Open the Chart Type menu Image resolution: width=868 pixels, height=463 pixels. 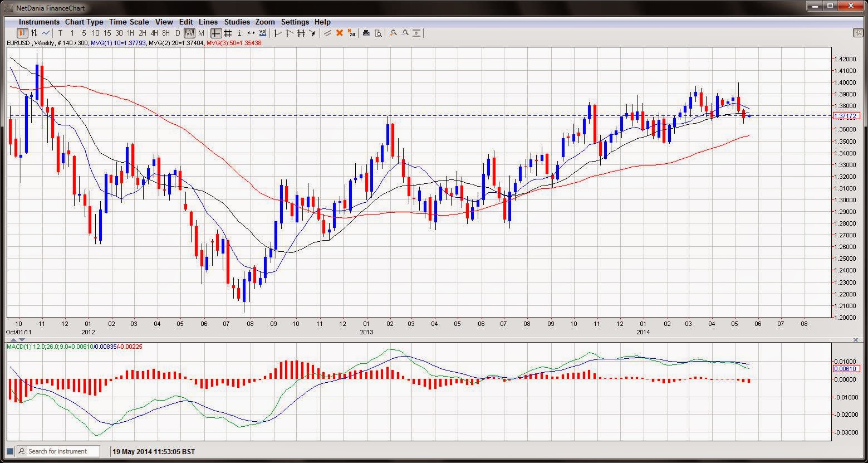(x=84, y=22)
